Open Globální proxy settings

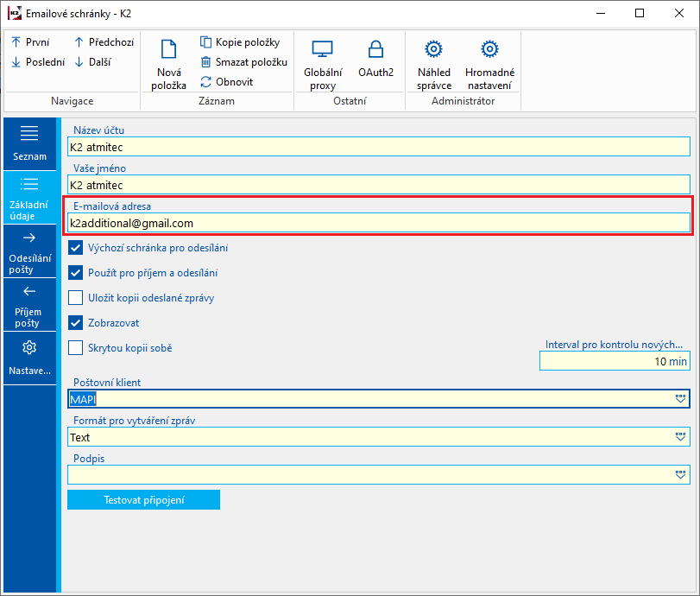click(x=322, y=49)
